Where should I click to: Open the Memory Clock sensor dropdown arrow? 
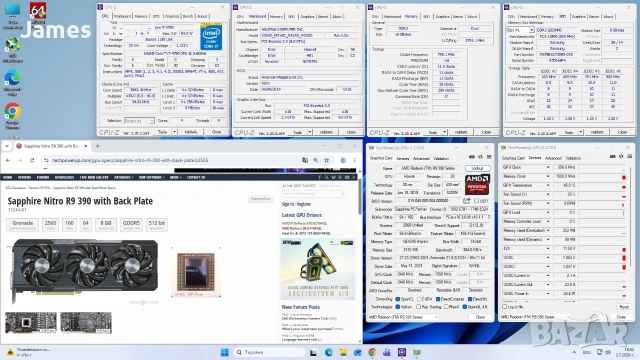point(548,176)
